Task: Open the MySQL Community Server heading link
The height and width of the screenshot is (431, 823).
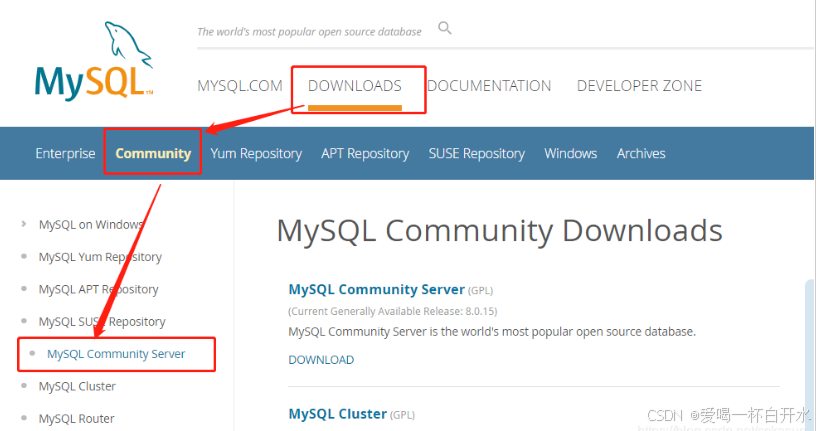Action: 377,289
